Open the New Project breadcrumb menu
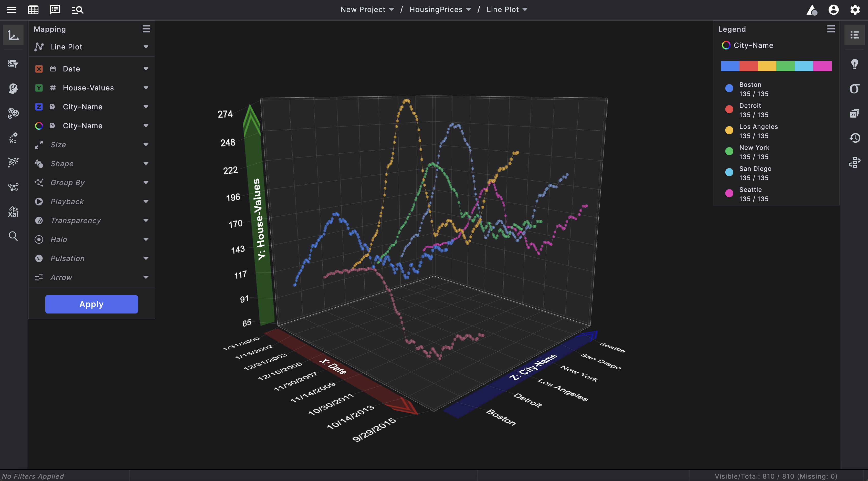The width and height of the screenshot is (868, 481). (x=367, y=9)
